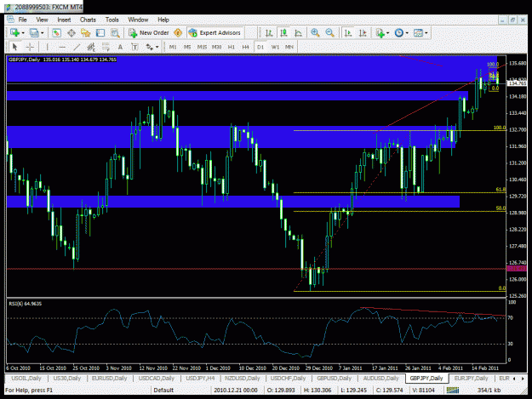
Task: Select the Equidistant Channel tool
Action: pyautogui.click(x=91, y=47)
